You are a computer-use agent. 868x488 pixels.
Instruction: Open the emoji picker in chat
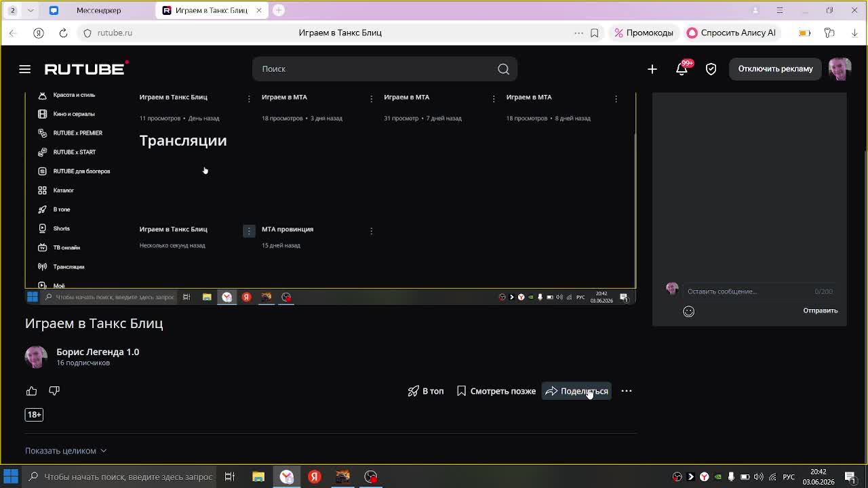tap(688, 311)
